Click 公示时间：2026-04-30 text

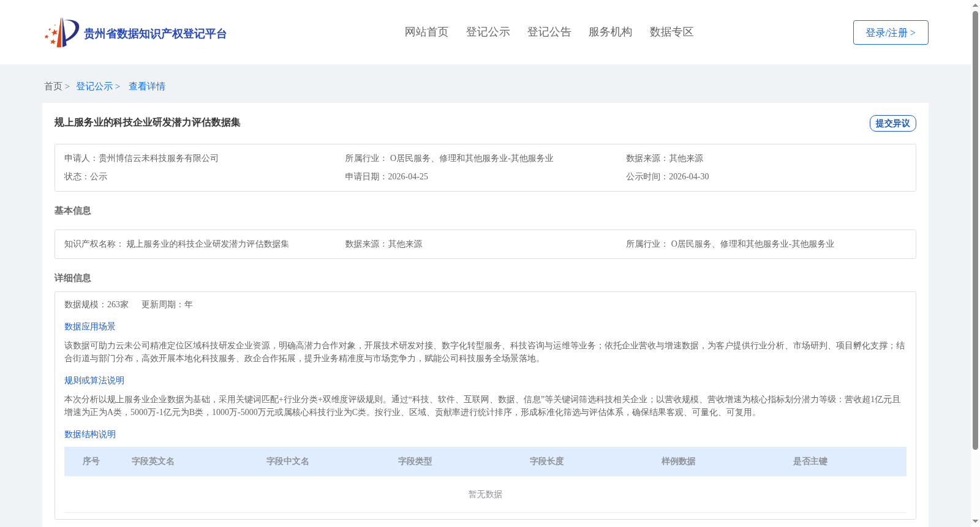click(668, 176)
